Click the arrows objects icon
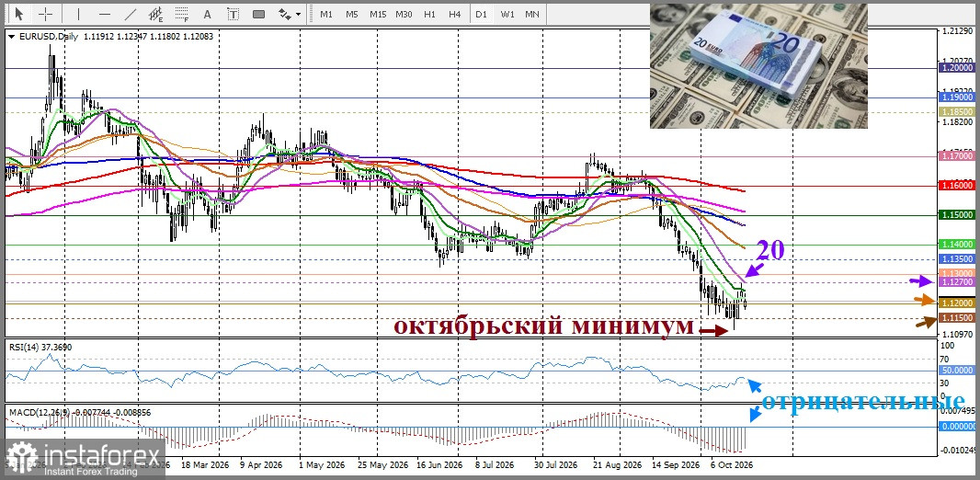 click(284, 14)
